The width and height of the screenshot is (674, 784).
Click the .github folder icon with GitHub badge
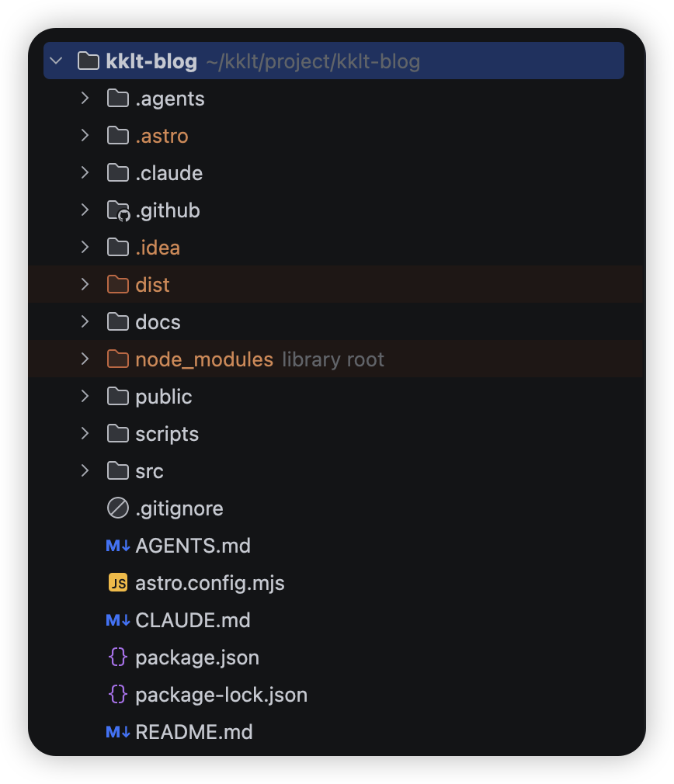119,210
